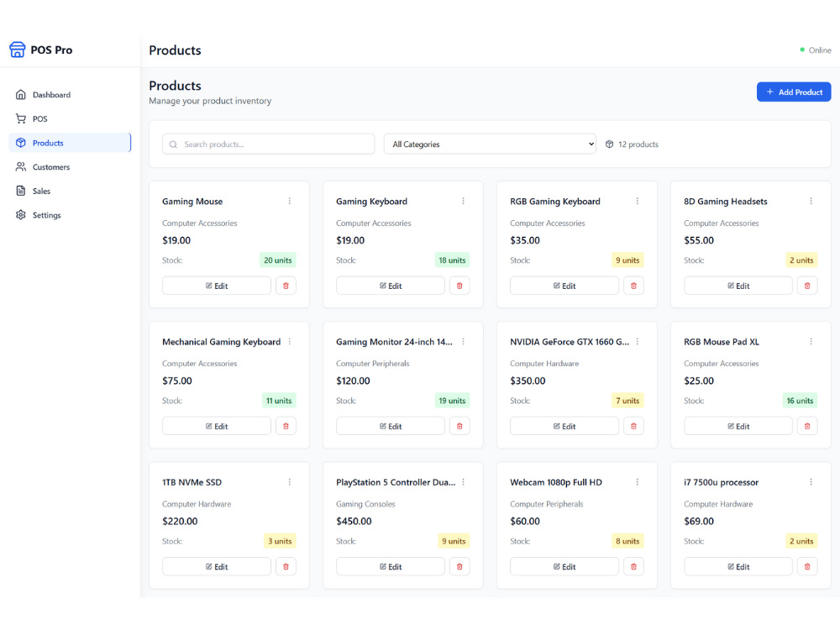Image resolution: width=840 pixels, height=630 pixels.
Task: Edit the RGB Mouse Pad XL product
Action: tap(738, 426)
